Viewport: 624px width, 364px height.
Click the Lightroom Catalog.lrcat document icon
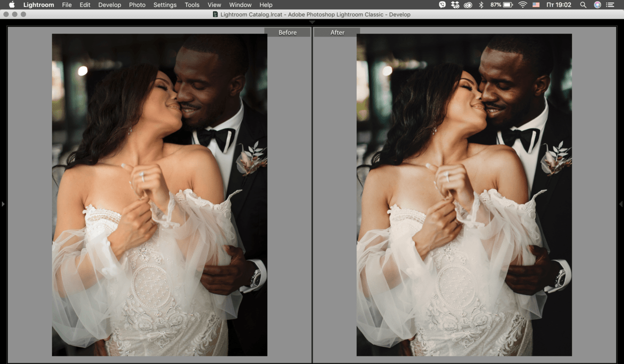215,14
